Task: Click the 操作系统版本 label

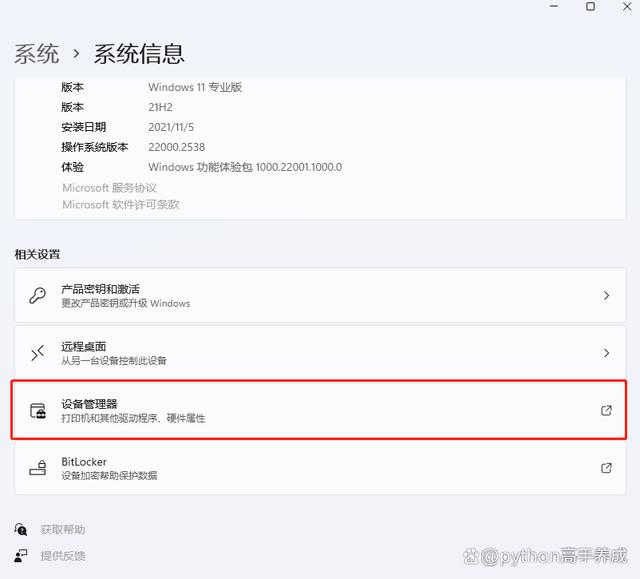Action: (95, 147)
